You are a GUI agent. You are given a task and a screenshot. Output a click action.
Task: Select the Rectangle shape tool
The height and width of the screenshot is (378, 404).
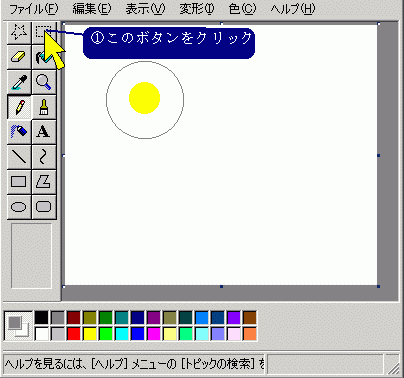19,182
